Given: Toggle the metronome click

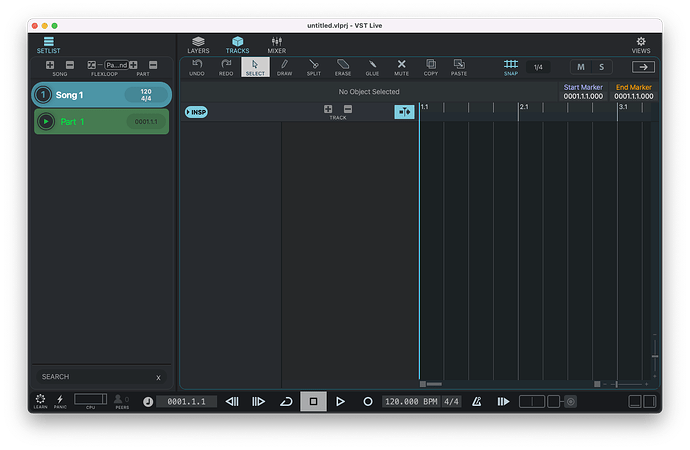Looking at the screenshot, I should (477, 401).
